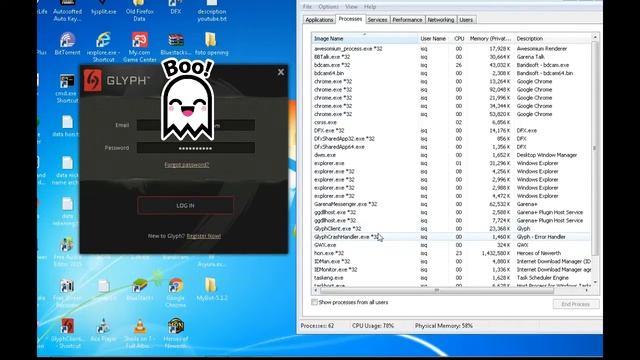Image resolution: width=640 pixels, height=360 pixels.
Task: Select the awesomium_process.exe *32 row
Action: tap(451, 49)
